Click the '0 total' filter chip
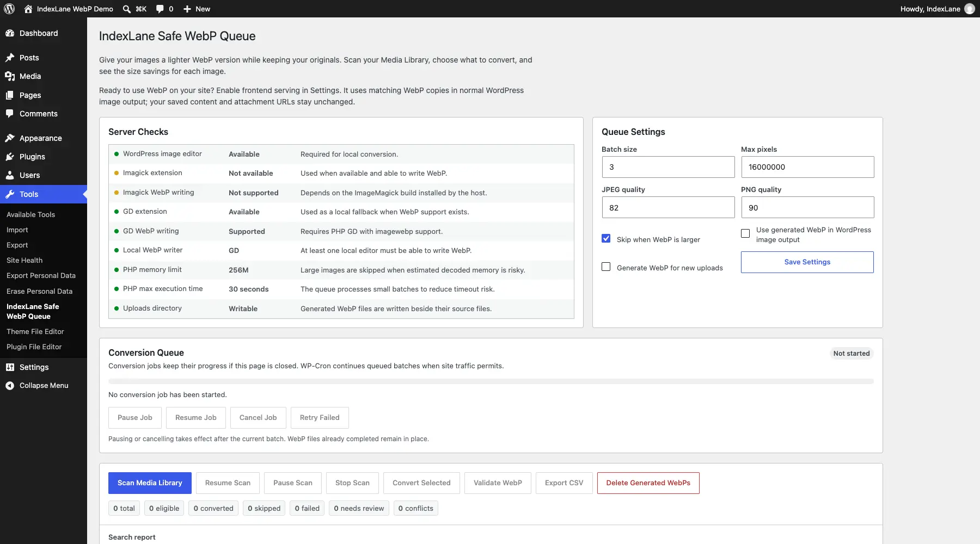This screenshot has height=544, width=980. [x=124, y=508]
